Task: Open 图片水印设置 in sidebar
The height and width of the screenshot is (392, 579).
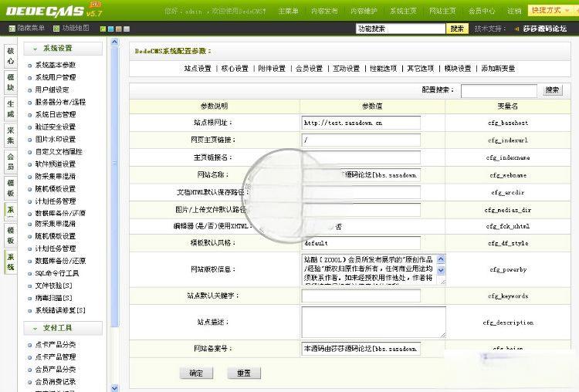Action: [x=56, y=140]
